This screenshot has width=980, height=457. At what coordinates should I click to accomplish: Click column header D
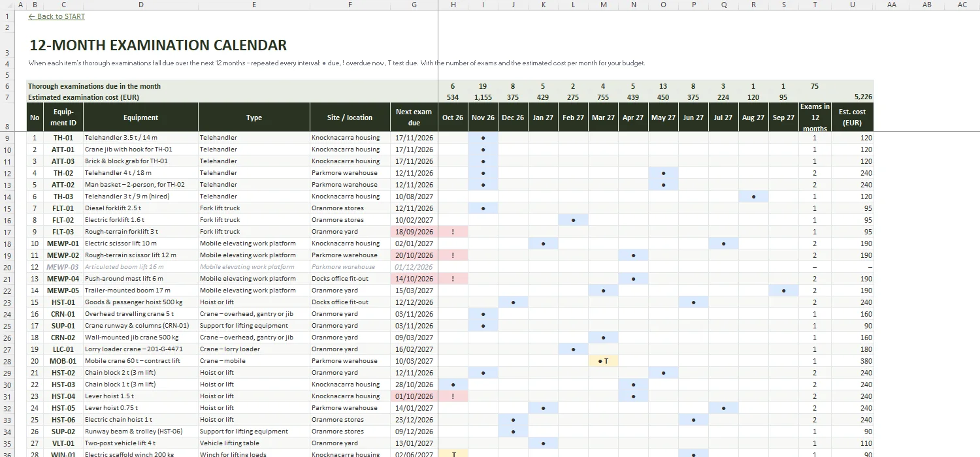[x=140, y=5]
